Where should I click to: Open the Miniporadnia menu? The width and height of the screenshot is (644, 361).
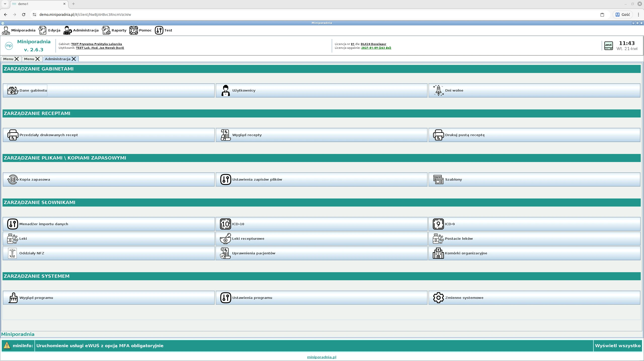[x=19, y=30]
